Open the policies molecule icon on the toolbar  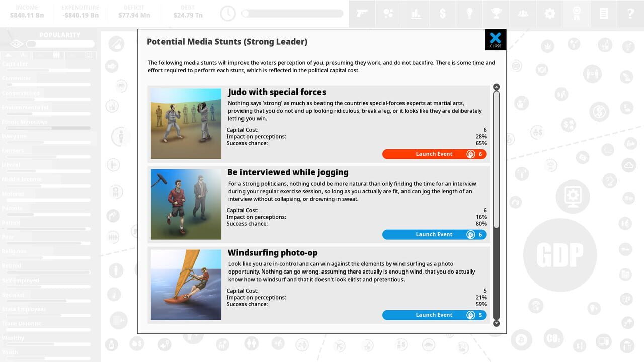pos(388,14)
